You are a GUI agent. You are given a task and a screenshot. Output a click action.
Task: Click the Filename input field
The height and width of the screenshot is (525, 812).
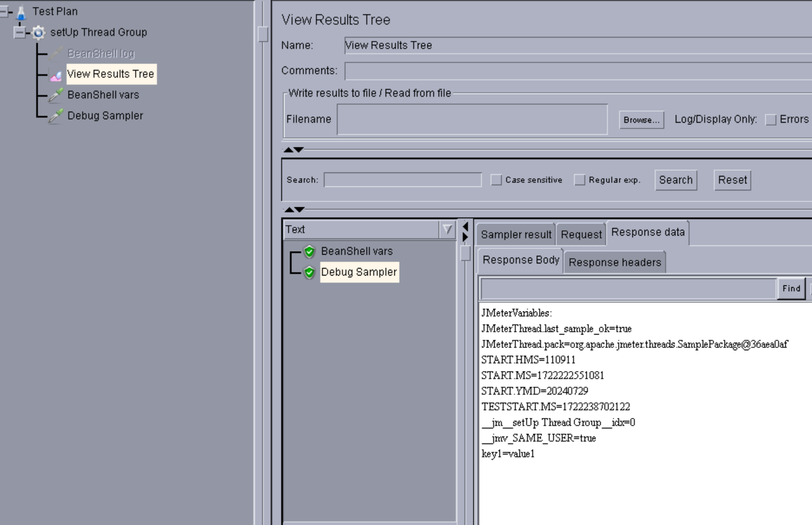pyautogui.click(x=472, y=120)
